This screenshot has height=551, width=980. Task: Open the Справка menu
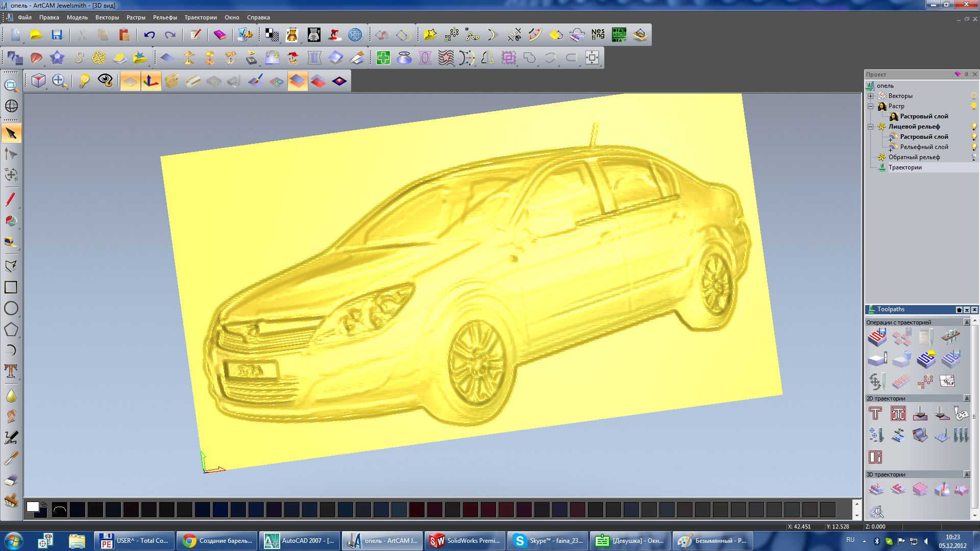pyautogui.click(x=258, y=17)
